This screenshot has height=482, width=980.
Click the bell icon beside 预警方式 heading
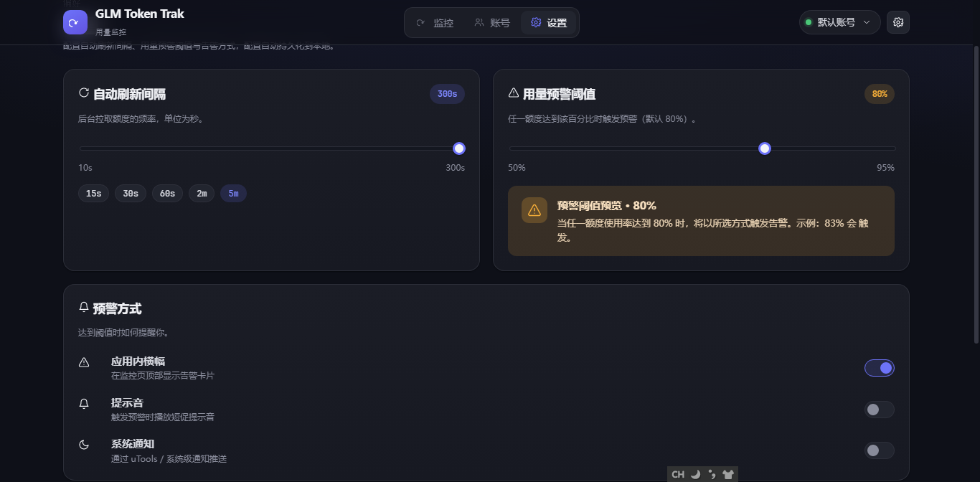tap(84, 308)
